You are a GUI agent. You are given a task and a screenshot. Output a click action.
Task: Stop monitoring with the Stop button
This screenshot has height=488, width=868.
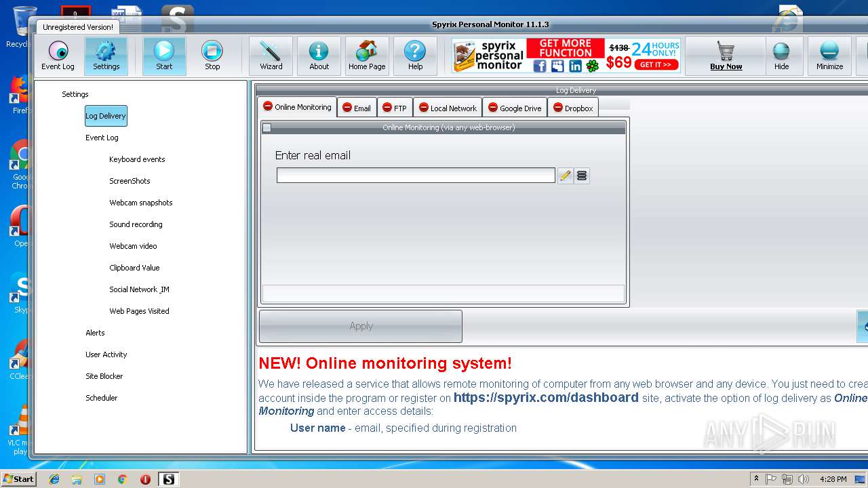(212, 56)
